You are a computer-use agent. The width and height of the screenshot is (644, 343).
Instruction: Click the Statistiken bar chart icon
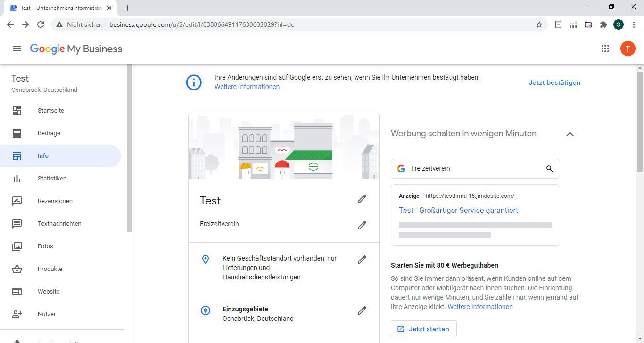[x=17, y=179]
